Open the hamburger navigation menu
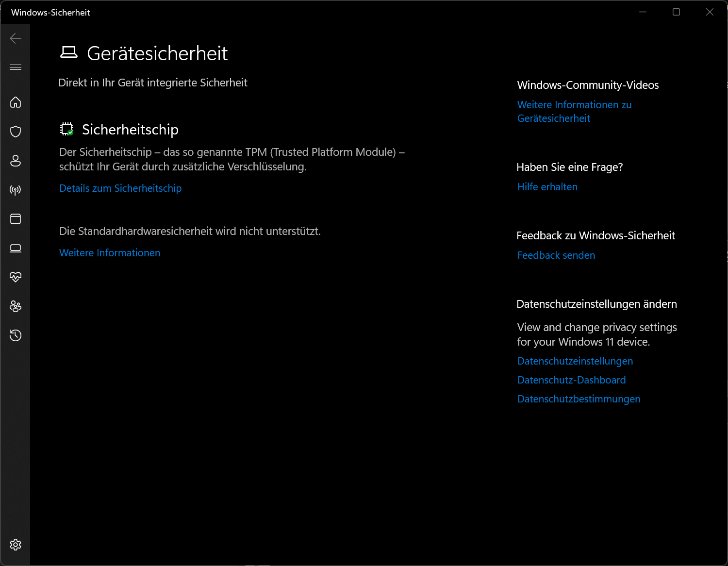Viewport: 728px width, 566px height. (16, 67)
